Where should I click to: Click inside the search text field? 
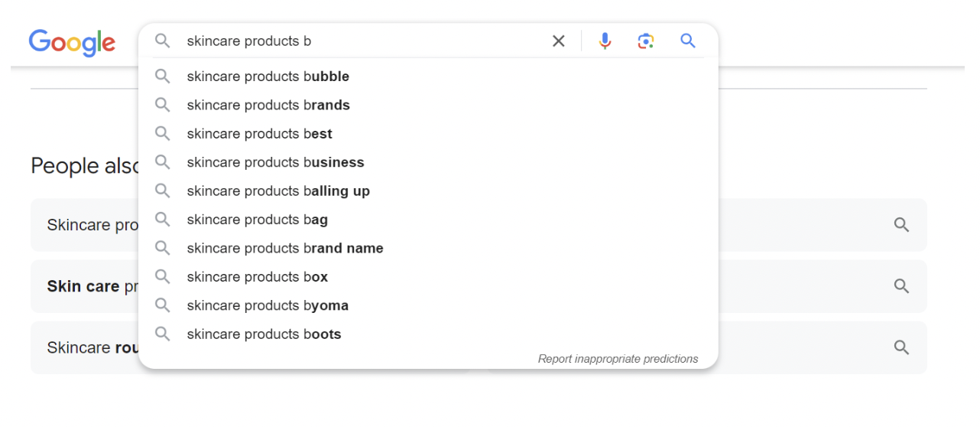(x=359, y=41)
